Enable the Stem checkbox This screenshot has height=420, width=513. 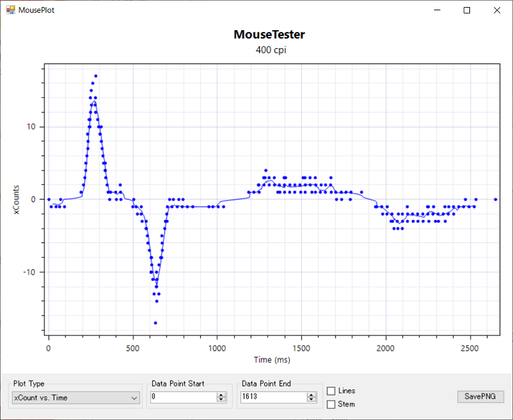coord(331,405)
